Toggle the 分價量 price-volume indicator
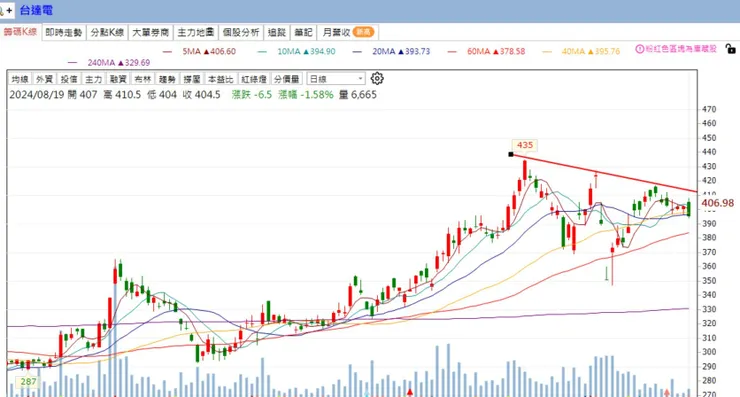Image resolution: width=740 pixels, height=397 pixels. click(x=286, y=79)
